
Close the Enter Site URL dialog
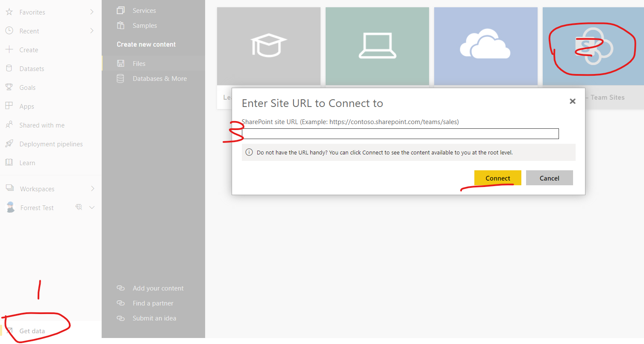pos(573,101)
